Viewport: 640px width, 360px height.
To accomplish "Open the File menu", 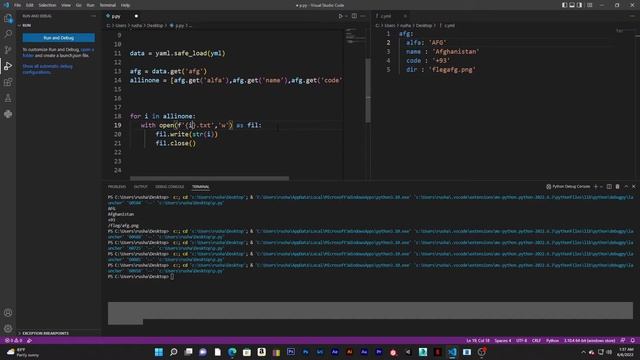I will click(18, 5).
